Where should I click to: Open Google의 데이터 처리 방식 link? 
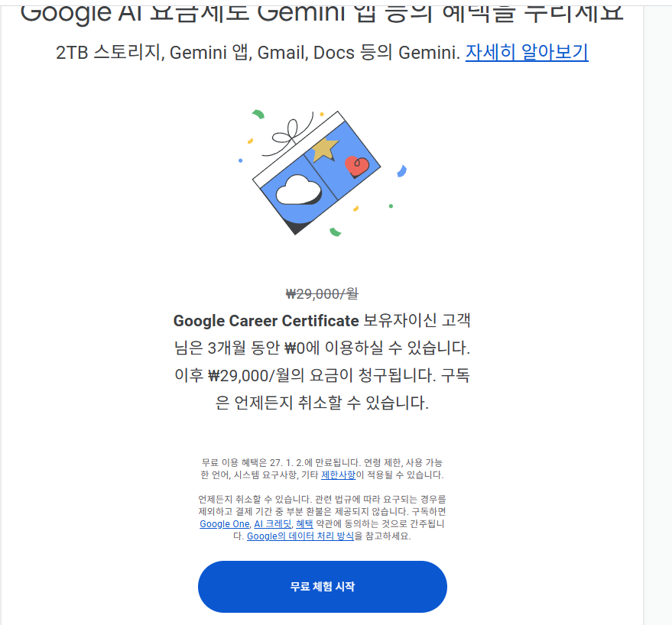(300, 536)
